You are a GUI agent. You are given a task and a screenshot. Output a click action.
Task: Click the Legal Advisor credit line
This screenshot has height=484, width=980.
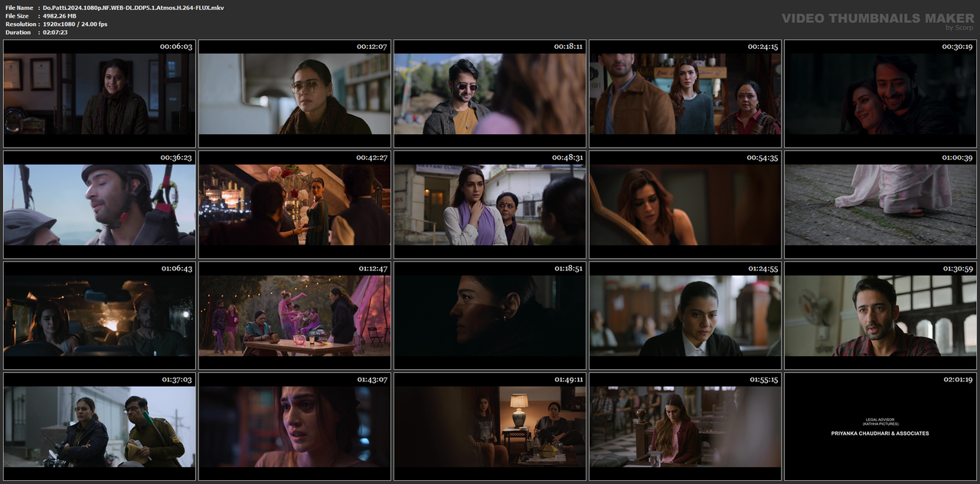pos(880,420)
